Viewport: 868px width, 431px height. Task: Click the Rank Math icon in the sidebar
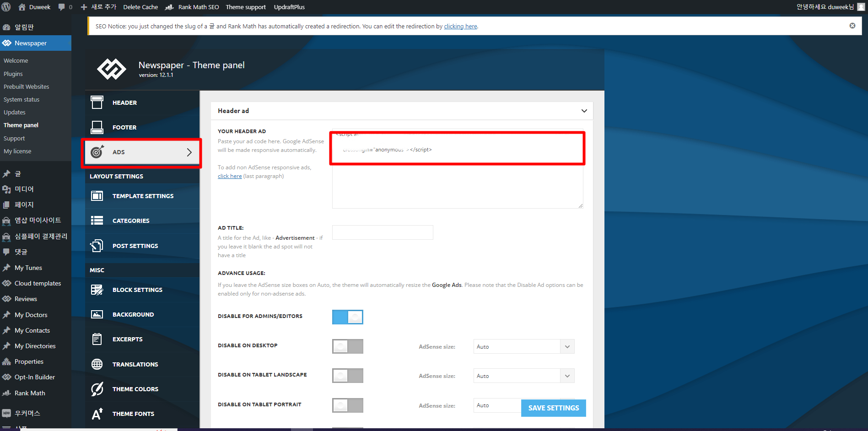[6, 393]
